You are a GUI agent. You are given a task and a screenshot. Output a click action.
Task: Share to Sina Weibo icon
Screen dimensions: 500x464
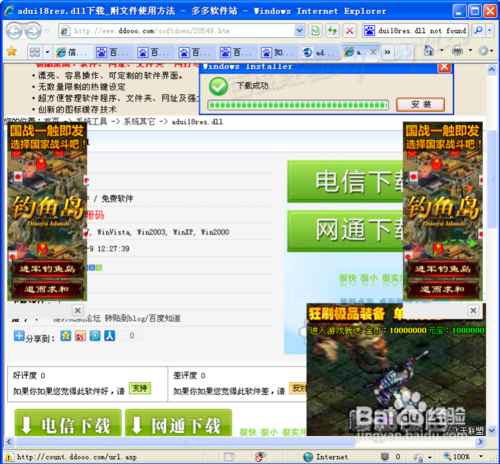[x=80, y=336]
